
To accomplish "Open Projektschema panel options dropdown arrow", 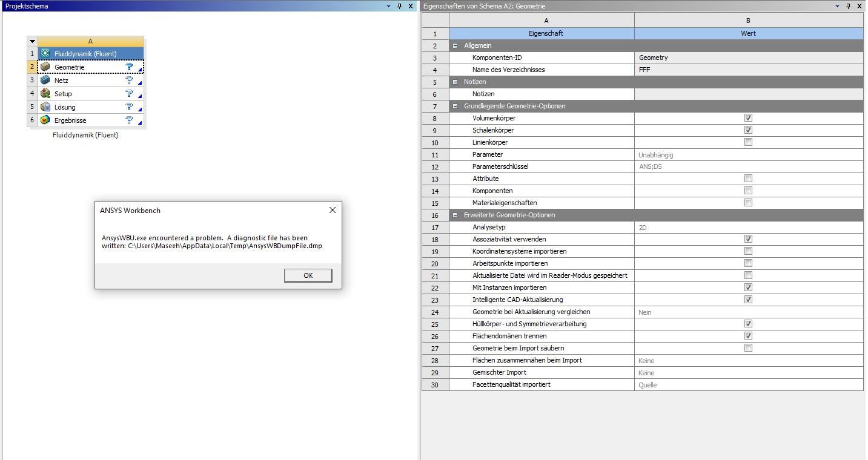I will [389, 6].
